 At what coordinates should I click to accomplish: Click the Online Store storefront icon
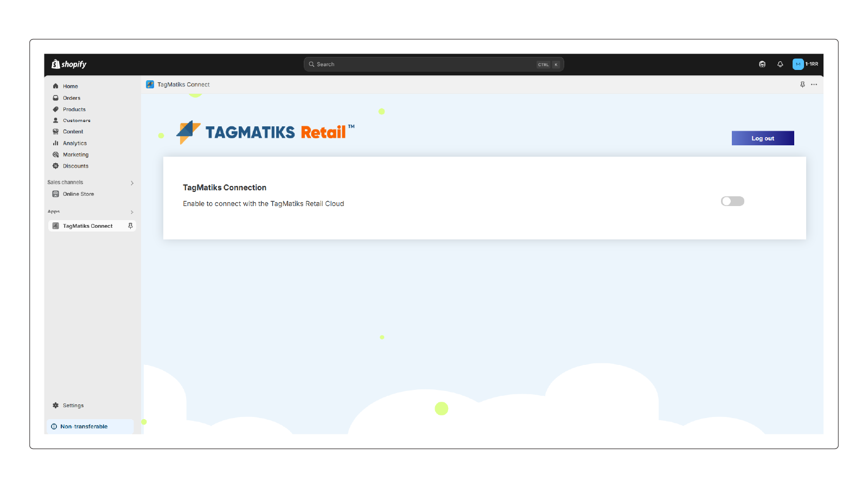pyautogui.click(x=55, y=194)
